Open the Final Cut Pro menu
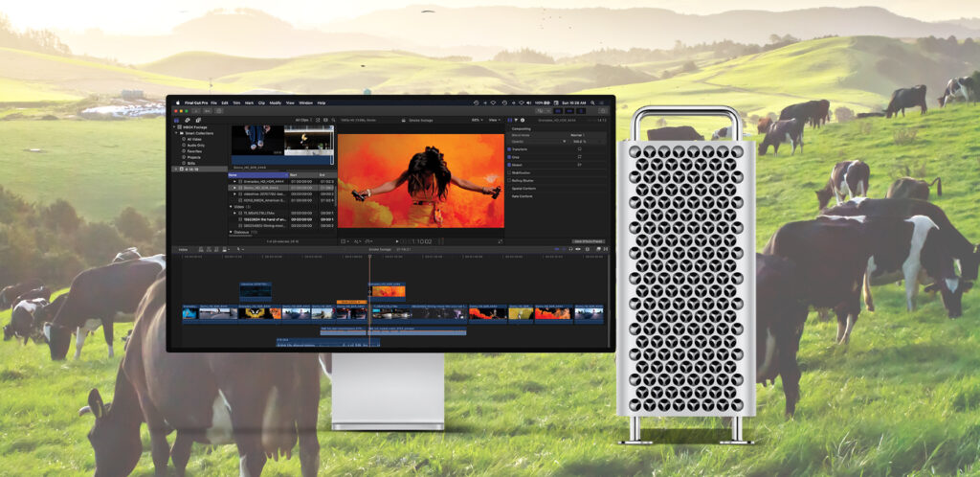Screen dimensions: 980x477 coord(196,102)
